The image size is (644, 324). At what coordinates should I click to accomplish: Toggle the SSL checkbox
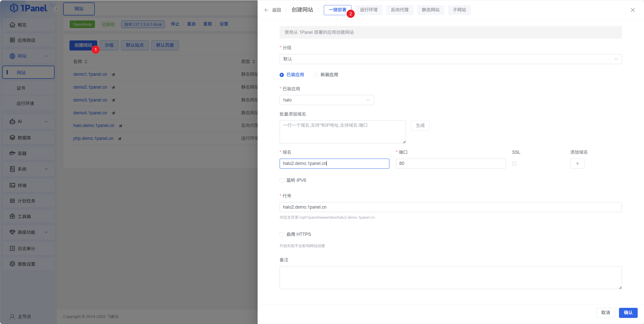coord(514,164)
